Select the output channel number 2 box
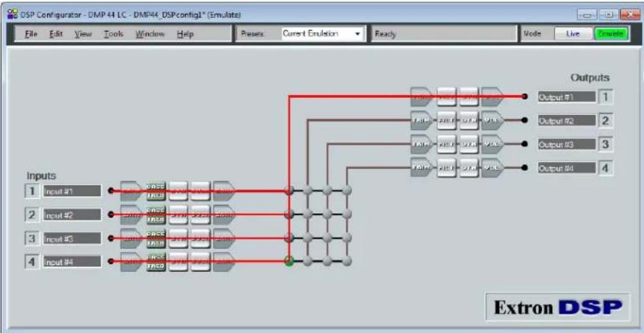This screenshot has height=333, width=644. pos(605,120)
